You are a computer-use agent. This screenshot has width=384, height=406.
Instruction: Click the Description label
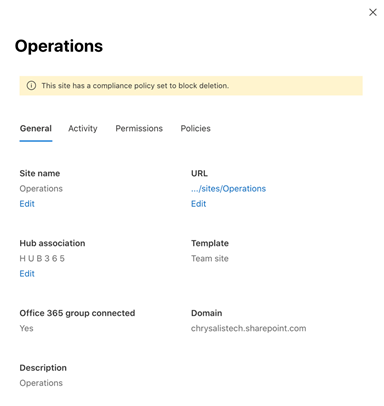pos(43,368)
